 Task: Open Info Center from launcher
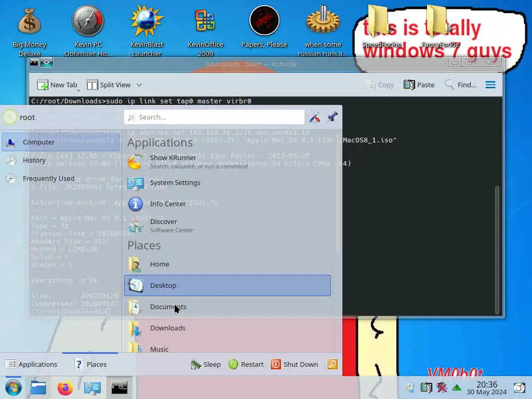click(228, 204)
